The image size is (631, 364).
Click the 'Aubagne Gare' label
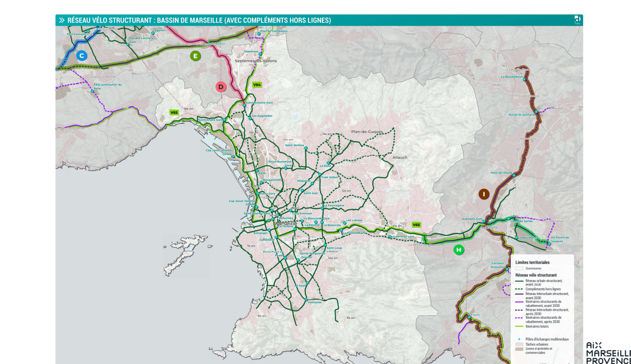[x=472, y=219]
